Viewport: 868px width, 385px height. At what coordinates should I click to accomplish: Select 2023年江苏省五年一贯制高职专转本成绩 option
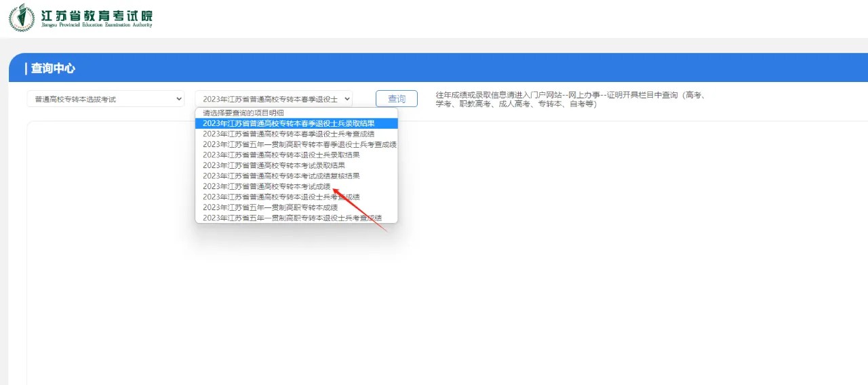pyautogui.click(x=296, y=207)
